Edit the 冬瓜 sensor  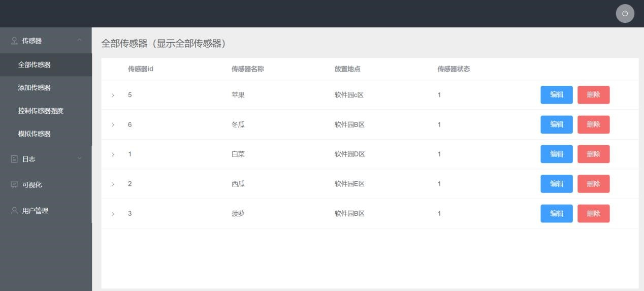tap(557, 124)
